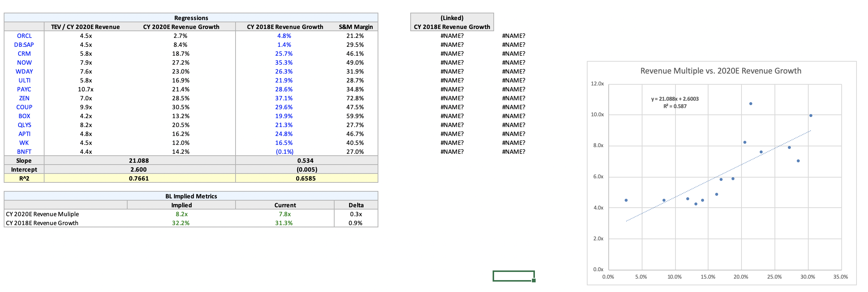This screenshot has height=292, width=868.
Task: Select the Delta column header
Action: click(356, 205)
